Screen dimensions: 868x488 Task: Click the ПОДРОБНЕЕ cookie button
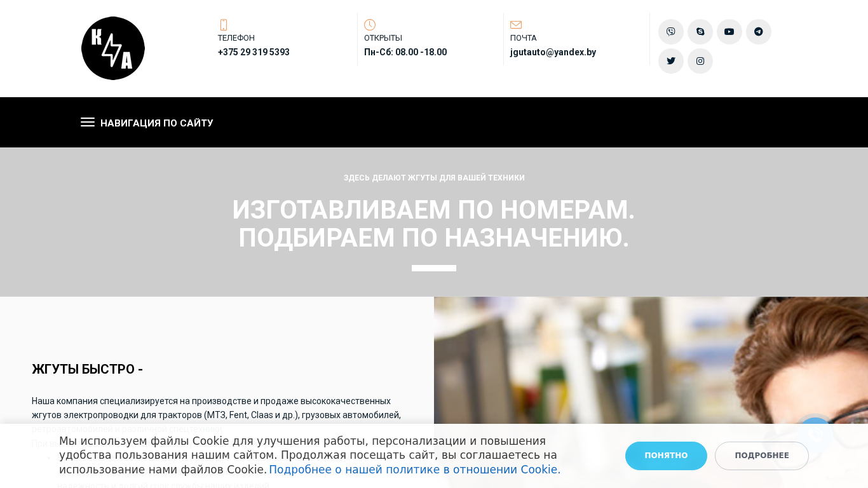tap(762, 456)
